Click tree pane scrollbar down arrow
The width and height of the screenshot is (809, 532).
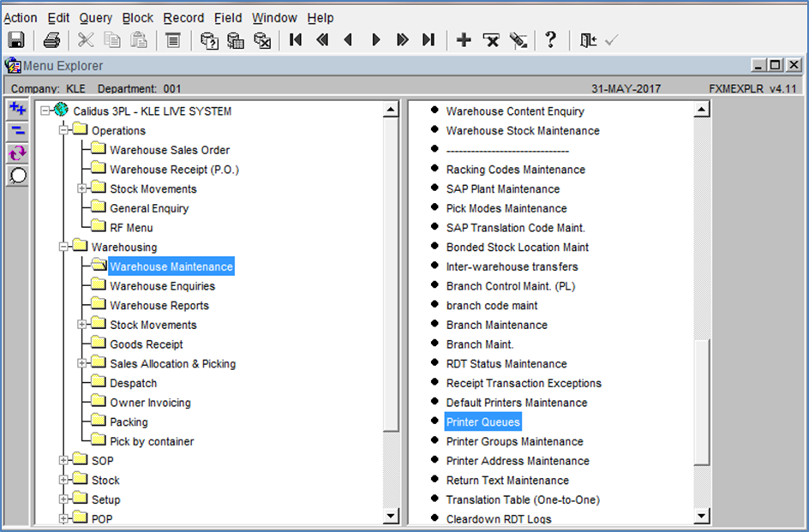(x=391, y=516)
